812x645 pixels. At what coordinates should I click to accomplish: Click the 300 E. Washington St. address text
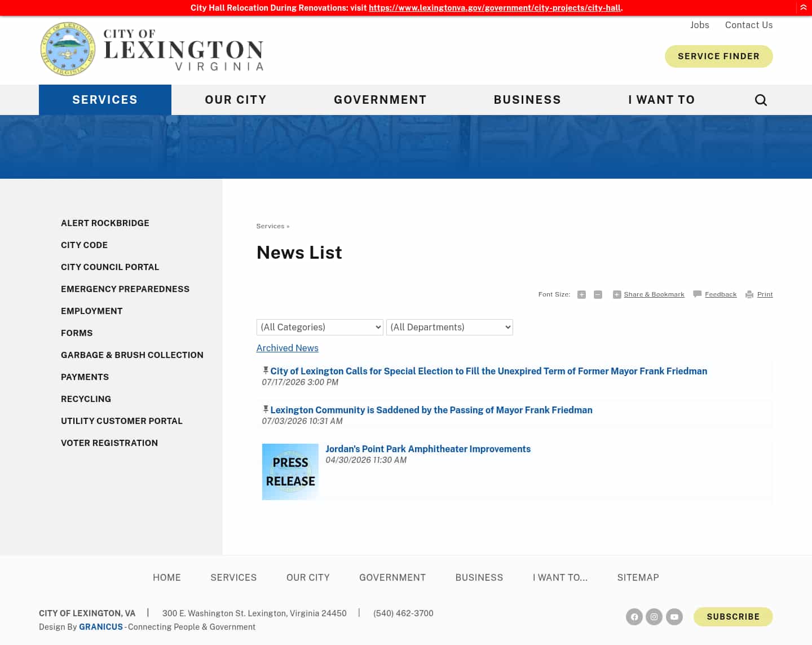[x=254, y=613]
